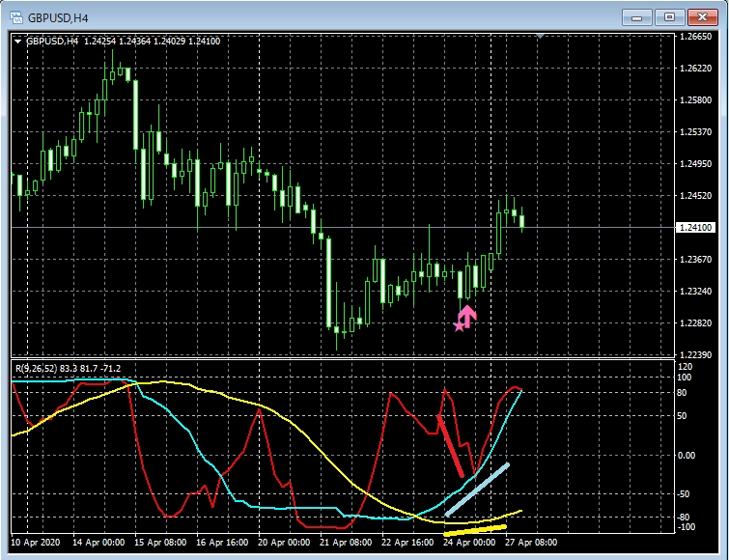
Task: Minimize the GBPUSD,H4 chart window
Action: [x=636, y=16]
